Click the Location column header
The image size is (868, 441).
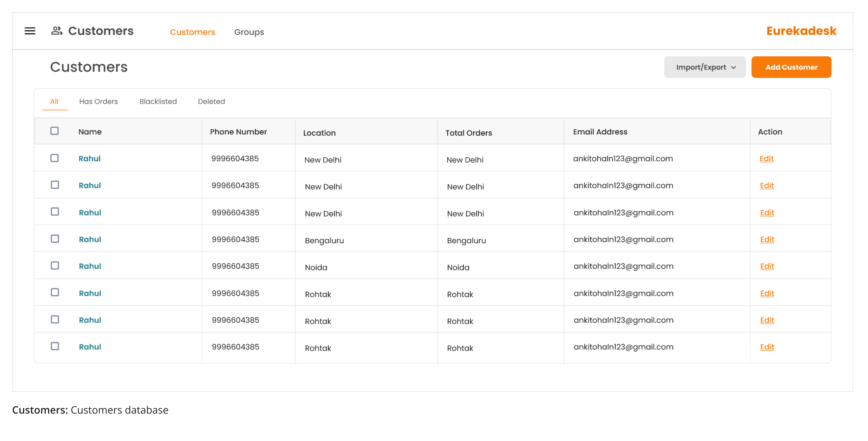click(x=319, y=133)
